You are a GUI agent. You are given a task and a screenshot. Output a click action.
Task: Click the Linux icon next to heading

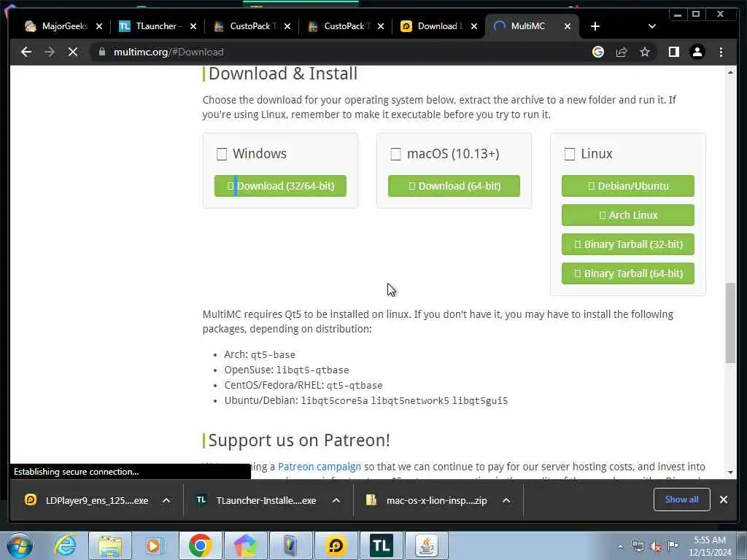click(569, 155)
